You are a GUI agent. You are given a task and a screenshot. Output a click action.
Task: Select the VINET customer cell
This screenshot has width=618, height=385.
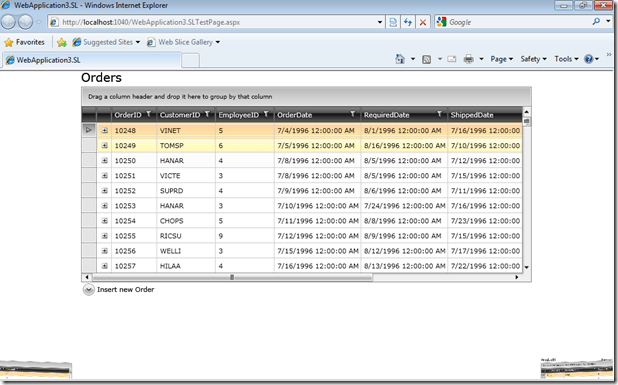click(x=186, y=130)
